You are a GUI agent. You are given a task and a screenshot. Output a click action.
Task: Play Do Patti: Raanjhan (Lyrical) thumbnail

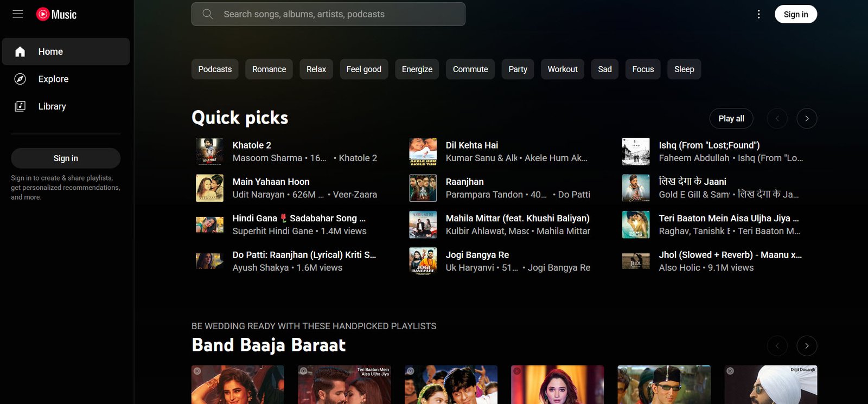coord(209,261)
